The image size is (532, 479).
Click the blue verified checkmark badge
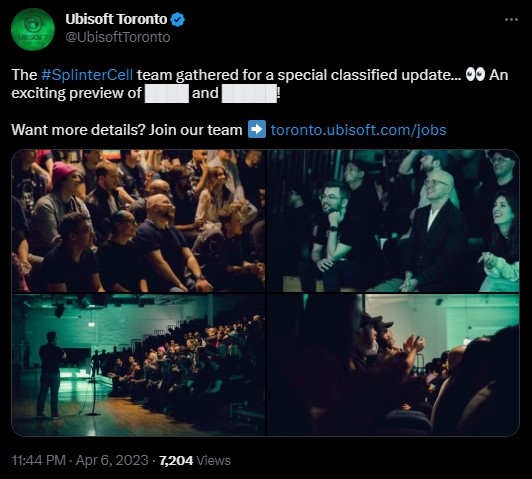[177, 20]
